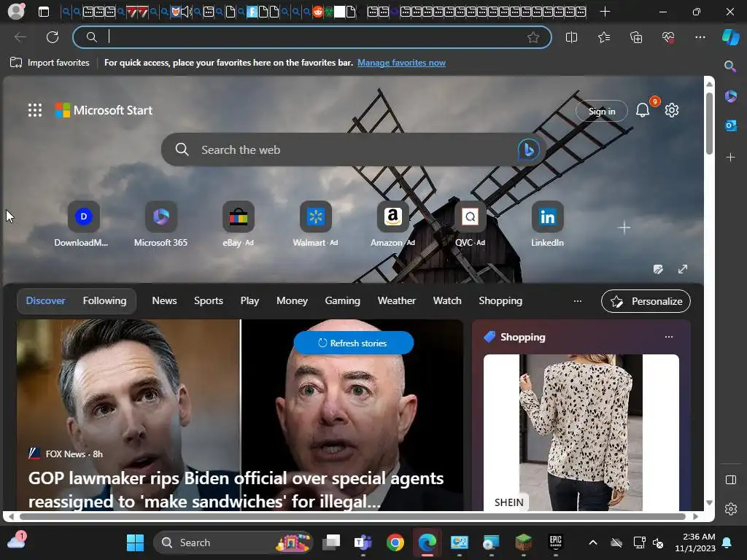The height and width of the screenshot is (560, 747).
Task: Open DownloadM... quick link tile
Action: (x=83, y=224)
